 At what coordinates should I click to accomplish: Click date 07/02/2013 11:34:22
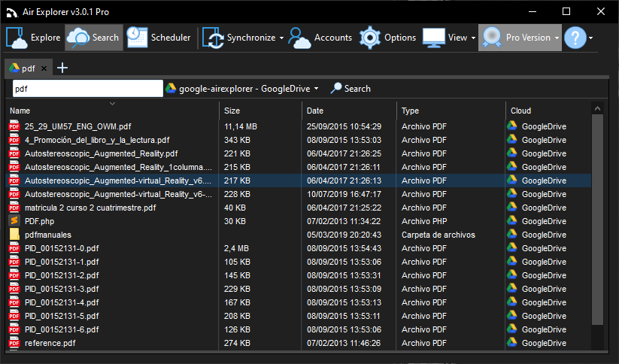tap(344, 221)
